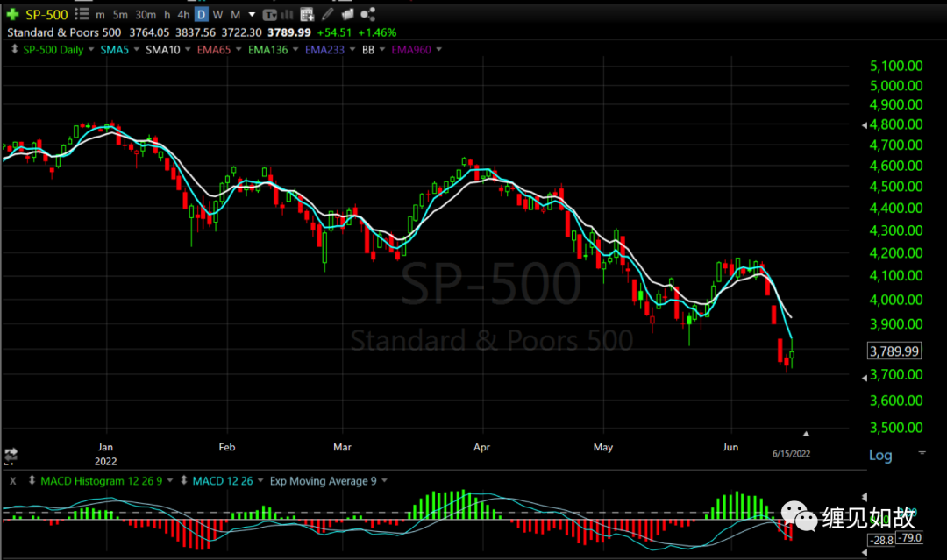
Task: Click the -79.0 MACD value tag
Action: [909, 537]
